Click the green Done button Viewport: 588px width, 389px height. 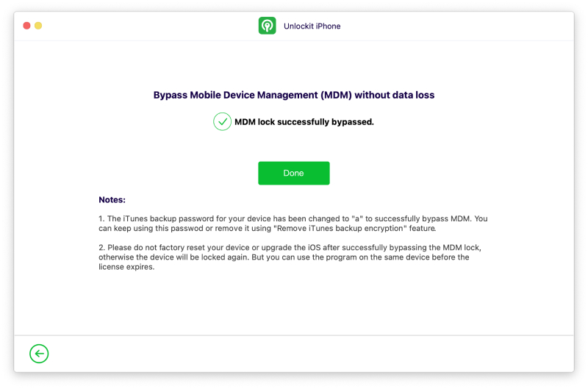[x=293, y=173]
